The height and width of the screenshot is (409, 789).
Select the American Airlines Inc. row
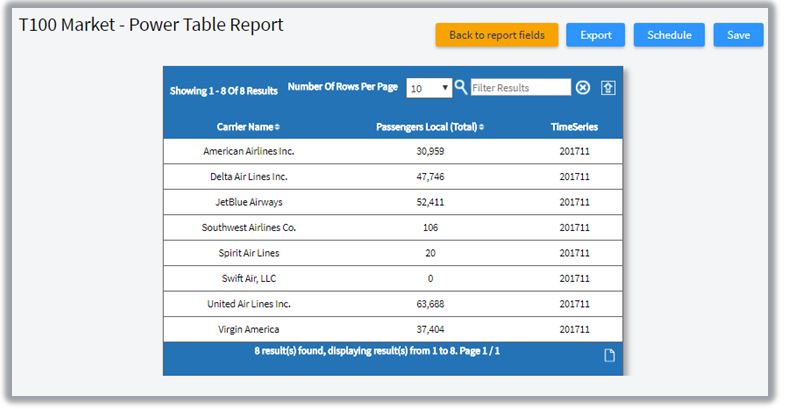point(249,151)
